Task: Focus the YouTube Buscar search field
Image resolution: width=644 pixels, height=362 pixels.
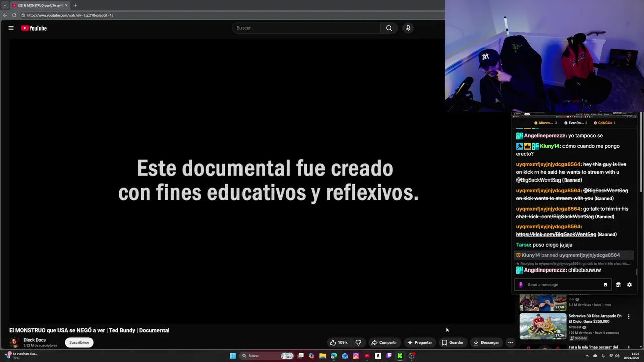Action: pos(307,28)
